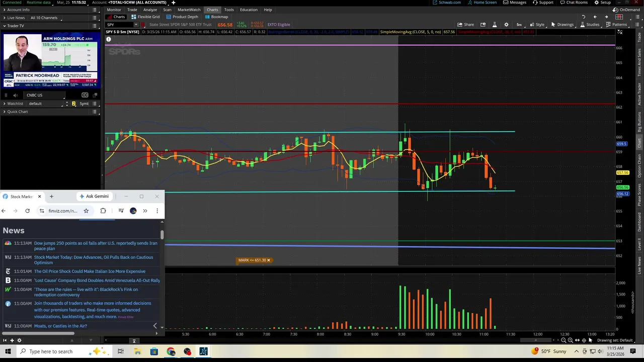Open the SPY symbol dropdown arrow
Image resolution: width=644 pixels, height=362 pixels.
click(x=136, y=24)
